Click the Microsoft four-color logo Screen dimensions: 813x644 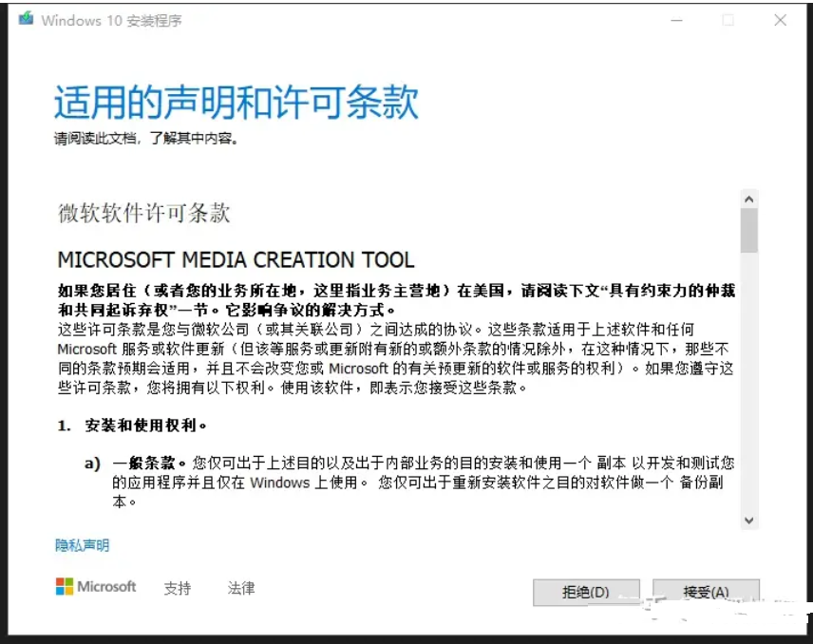click(65, 586)
